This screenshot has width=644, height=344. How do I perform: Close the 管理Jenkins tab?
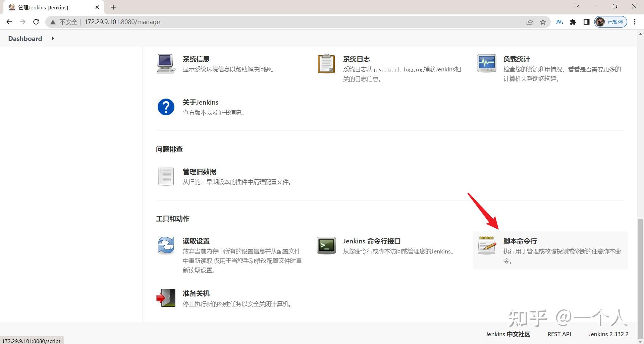[x=97, y=7]
